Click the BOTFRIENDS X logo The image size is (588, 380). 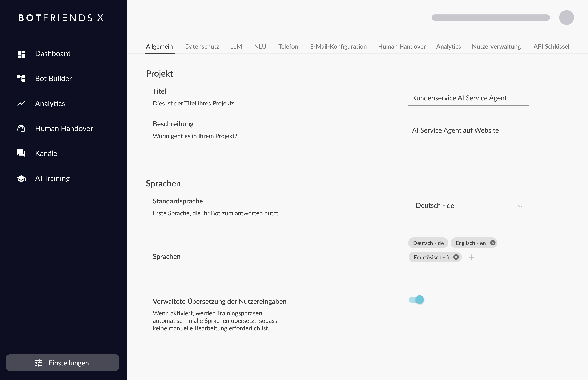coord(61,18)
